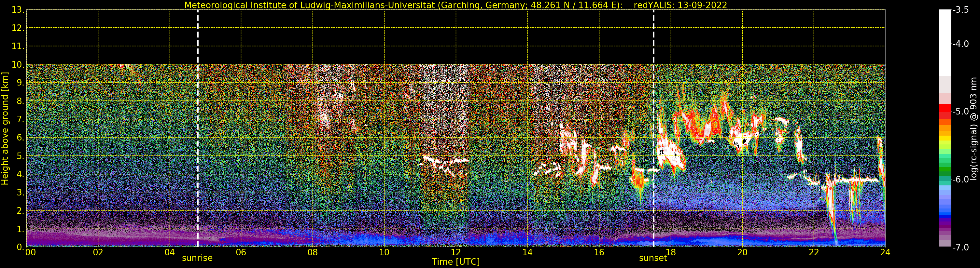Click the 'log(rc-signal) @ 903 nm' colorbar title
This screenshot has width=980, height=268.
[973, 128]
